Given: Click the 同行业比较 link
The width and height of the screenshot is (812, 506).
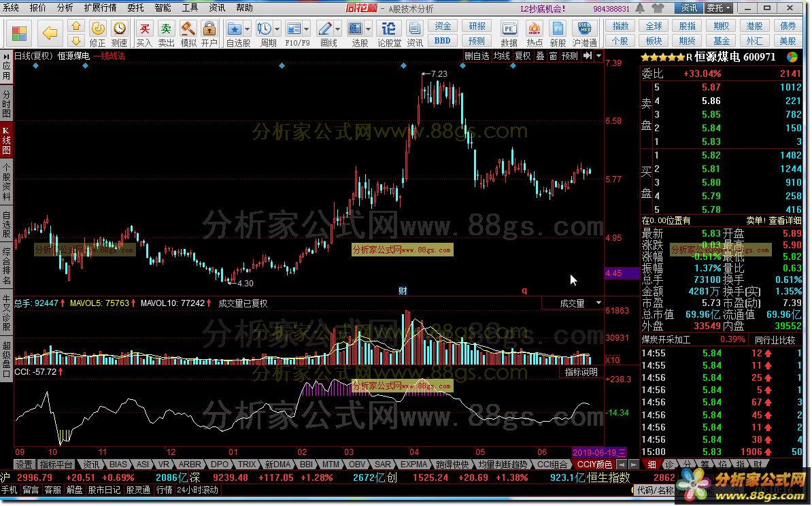Looking at the screenshot, I should click(x=775, y=340).
